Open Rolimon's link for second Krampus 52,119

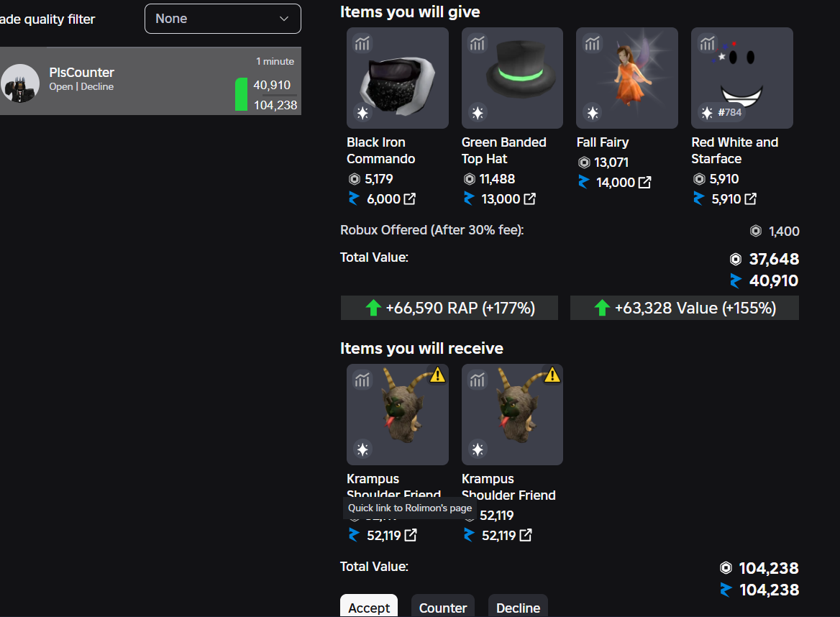click(x=526, y=536)
